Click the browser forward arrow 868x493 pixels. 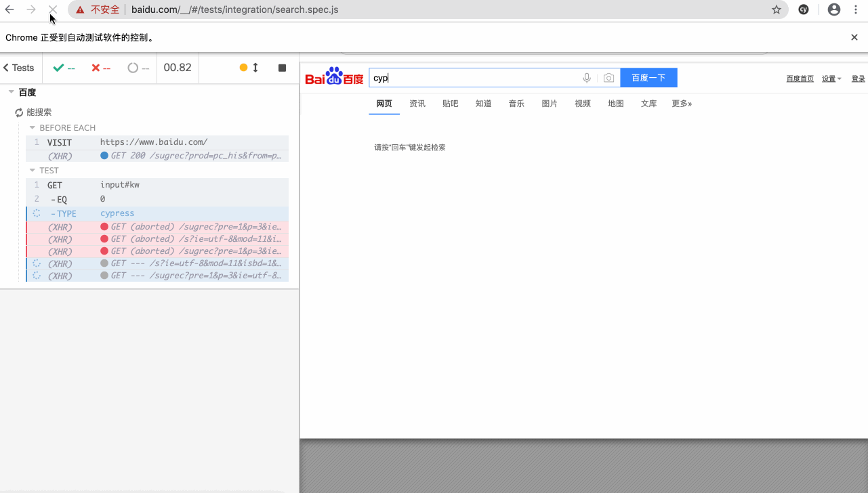31,9
